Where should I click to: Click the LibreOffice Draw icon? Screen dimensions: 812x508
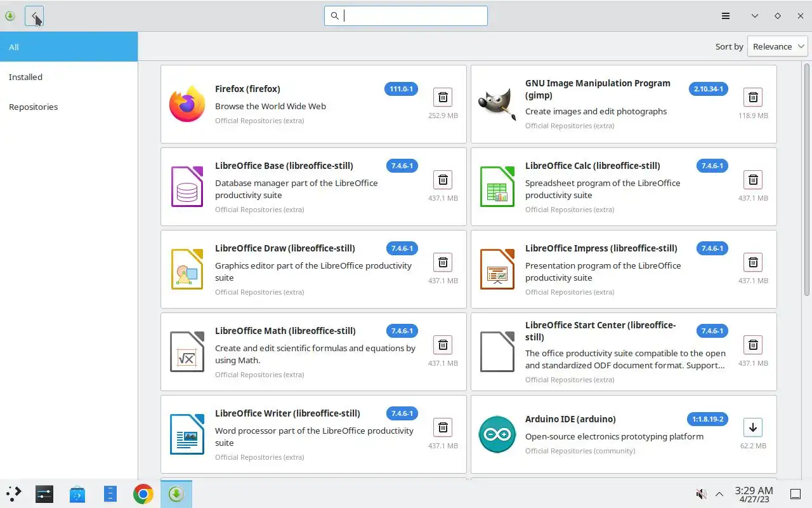(187, 269)
